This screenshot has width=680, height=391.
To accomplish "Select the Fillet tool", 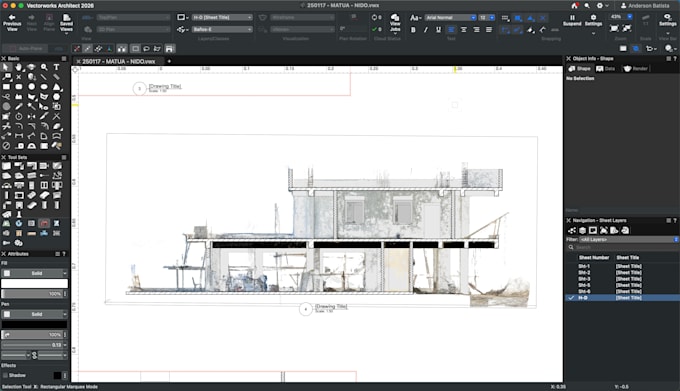I will pos(19,126).
